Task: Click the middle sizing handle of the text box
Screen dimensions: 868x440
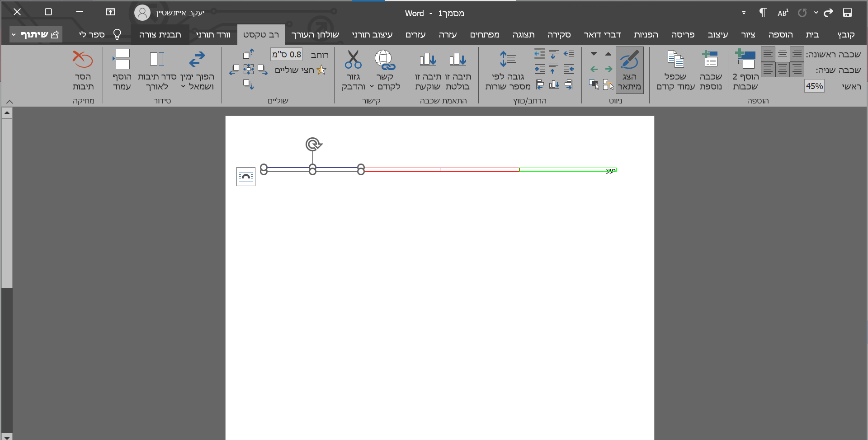Action: click(312, 169)
